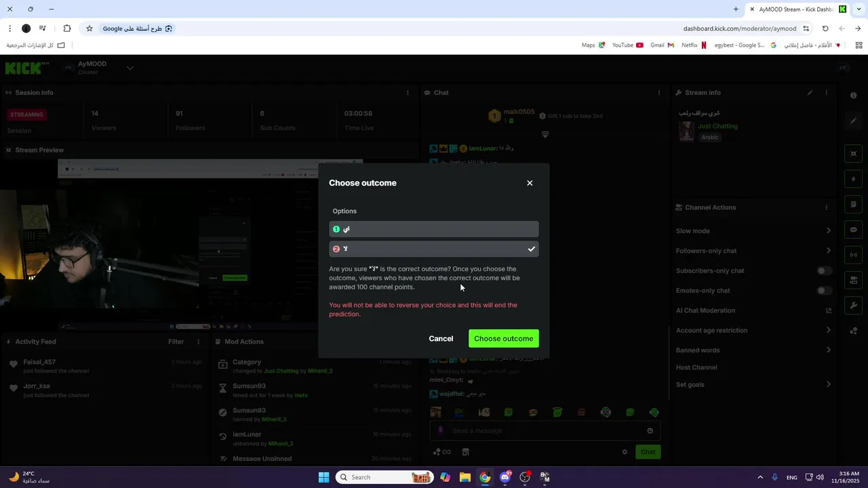Open the Gmail bookmark
The image size is (868, 488).
tap(662, 45)
